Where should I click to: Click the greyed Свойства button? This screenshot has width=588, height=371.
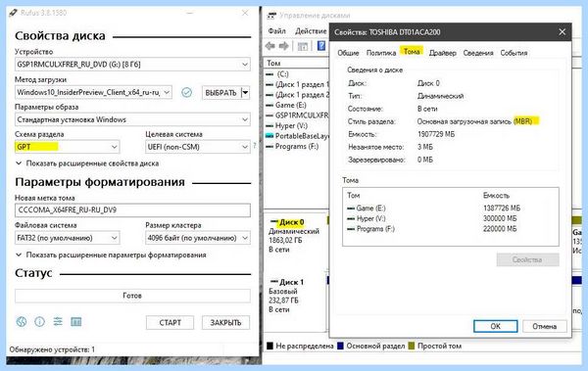pyautogui.click(x=527, y=259)
